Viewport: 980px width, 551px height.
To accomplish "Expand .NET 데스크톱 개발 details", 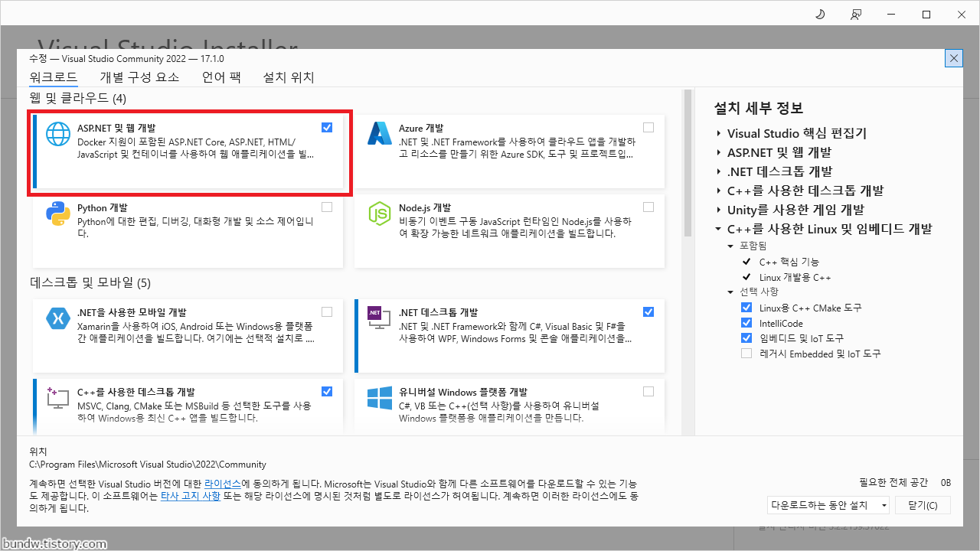I will [719, 171].
